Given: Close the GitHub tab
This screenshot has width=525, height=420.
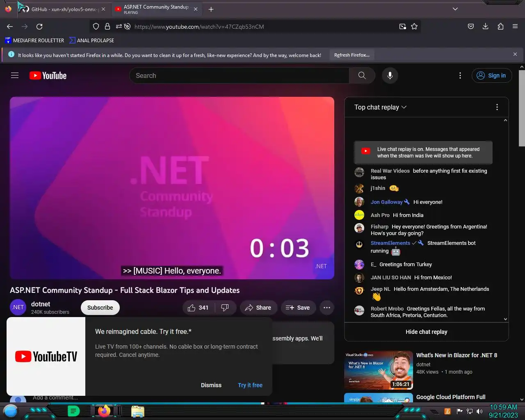Looking at the screenshot, I should click(x=103, y=9).
